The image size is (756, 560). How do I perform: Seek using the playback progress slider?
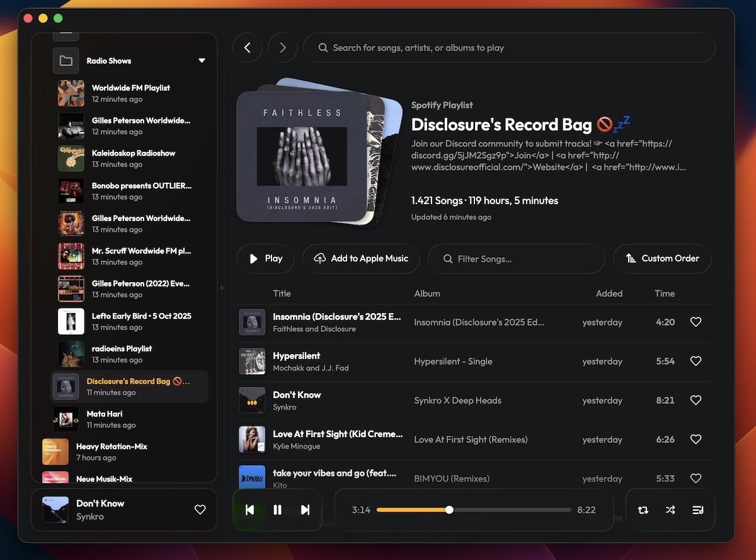[x=474, y=510]
